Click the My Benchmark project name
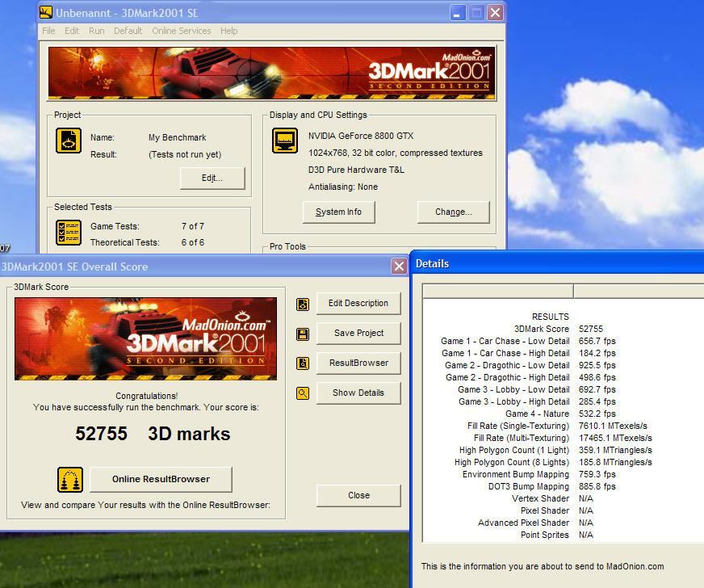 coord(177,137)
